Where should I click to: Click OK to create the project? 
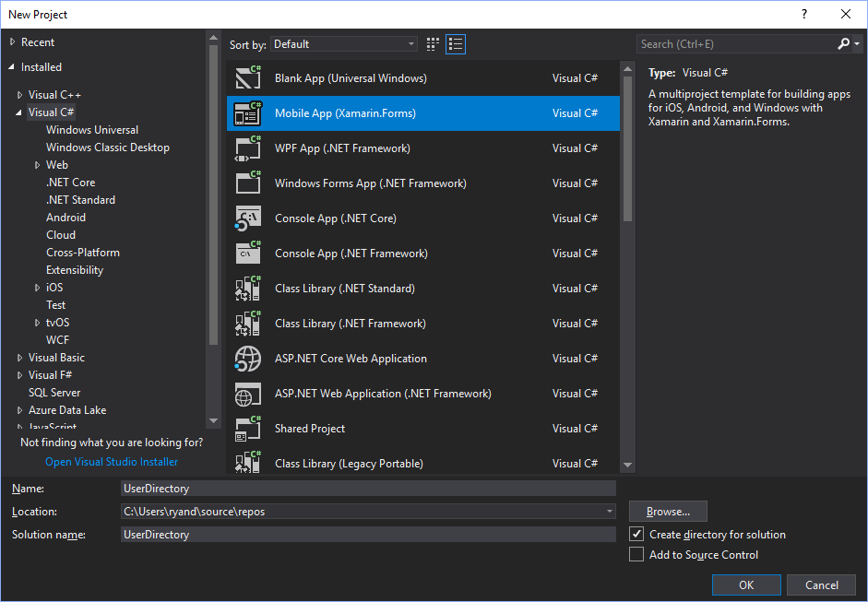tap(746, 584)
